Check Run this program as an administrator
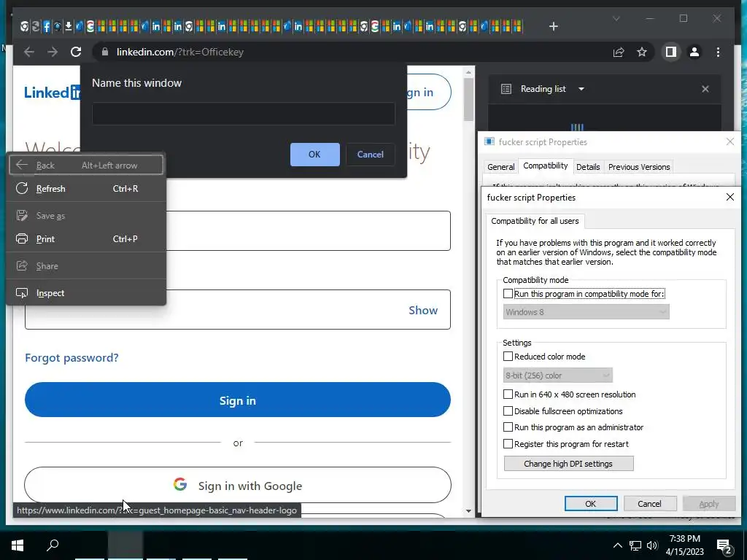The image size is (747, 560). [x=508, y=427]
